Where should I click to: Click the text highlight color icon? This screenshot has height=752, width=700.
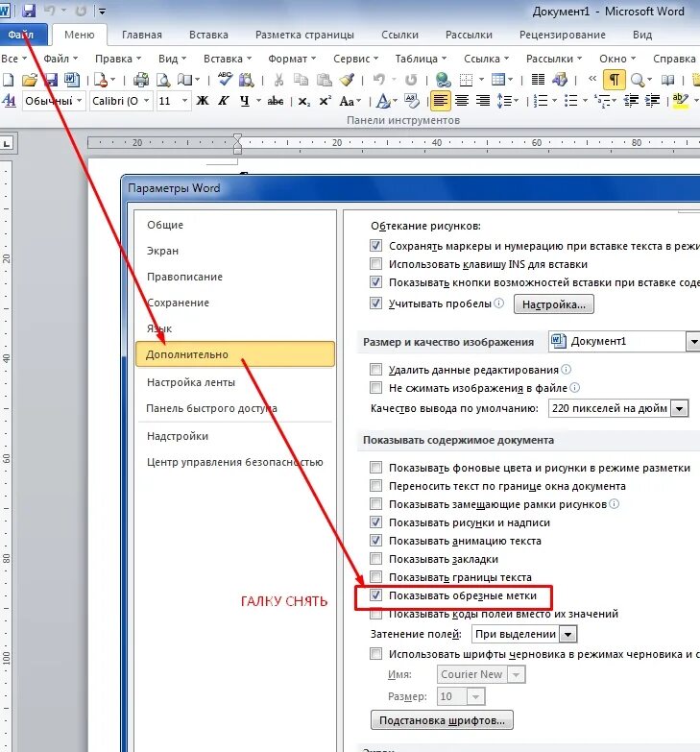pos(680,101)
